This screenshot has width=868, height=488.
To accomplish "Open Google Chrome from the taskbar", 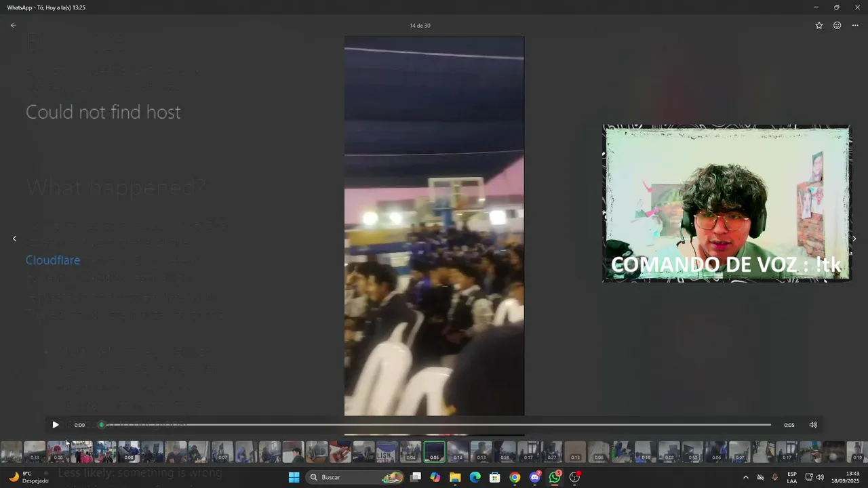I will [515, 477].
